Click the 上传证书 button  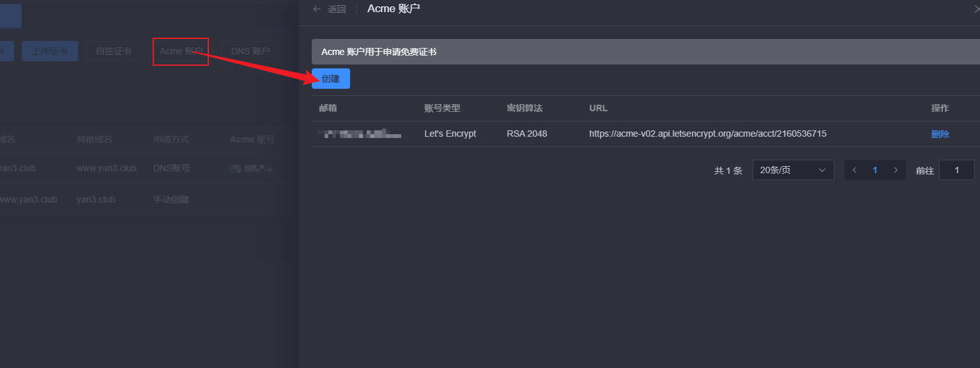50,51
